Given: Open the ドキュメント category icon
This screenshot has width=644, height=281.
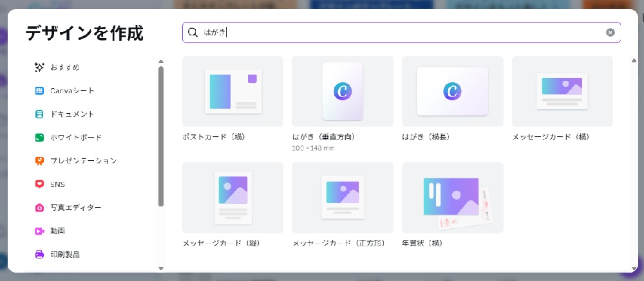Looking at the screenshot, I should tap(39, 114).
